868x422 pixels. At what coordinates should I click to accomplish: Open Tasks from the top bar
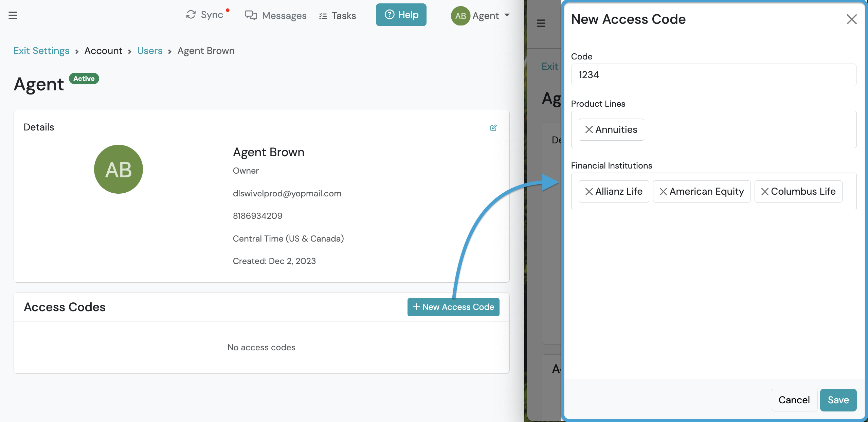[338, 16]
